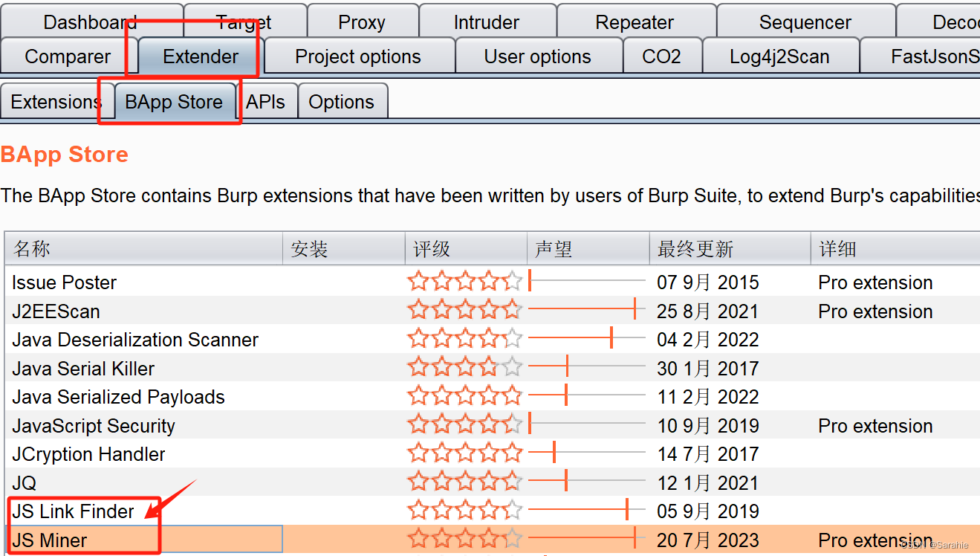Sort by 评级 column header
This screenshot has width=980, height=556.
tap(466, 248)
